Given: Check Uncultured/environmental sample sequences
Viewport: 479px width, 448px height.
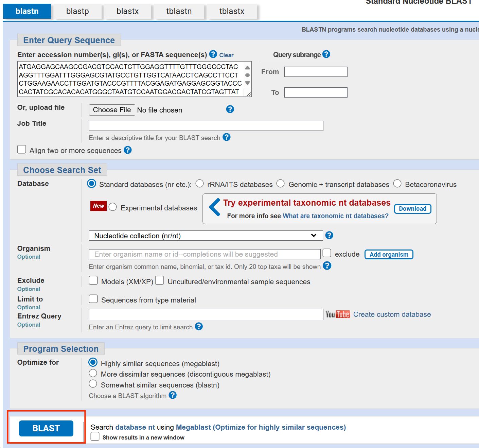Looking at the screenshot, I should click(x=160, y=280).
